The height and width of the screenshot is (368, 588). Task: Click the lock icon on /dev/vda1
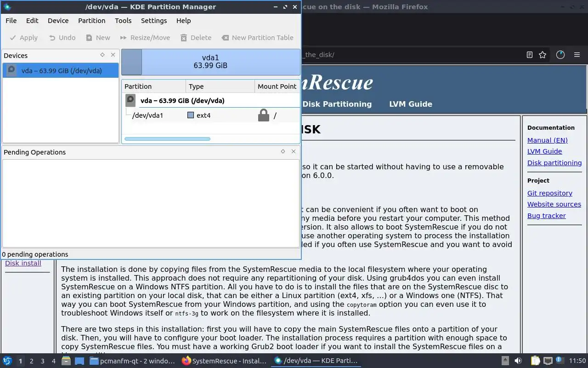pyautogui.click(x=263, y=115)
